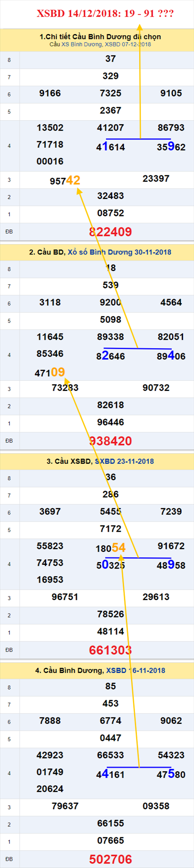Select prize 5 number 2367
The height and width of the screenshot is (868, 194).
110,110
